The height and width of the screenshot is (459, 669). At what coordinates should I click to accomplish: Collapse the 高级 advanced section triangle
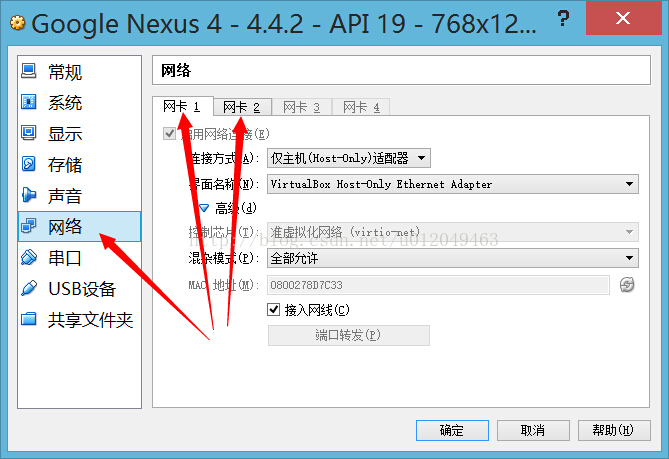click(204, 208)
